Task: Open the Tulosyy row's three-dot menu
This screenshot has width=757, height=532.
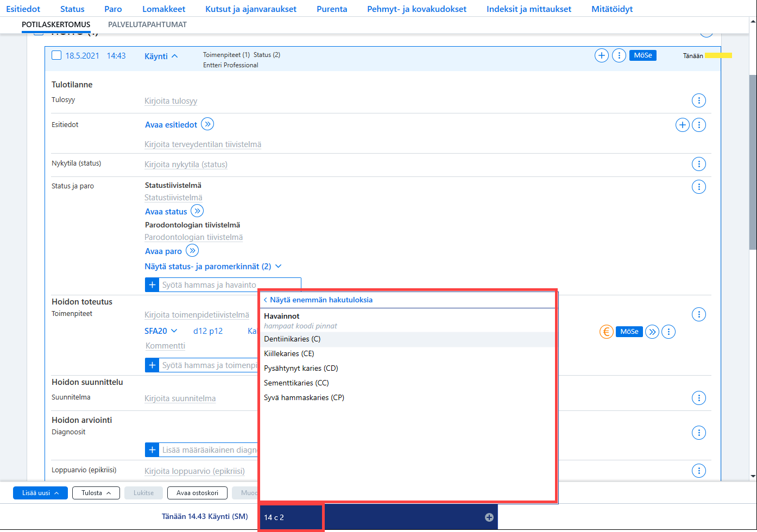Action: pos(699,100)
